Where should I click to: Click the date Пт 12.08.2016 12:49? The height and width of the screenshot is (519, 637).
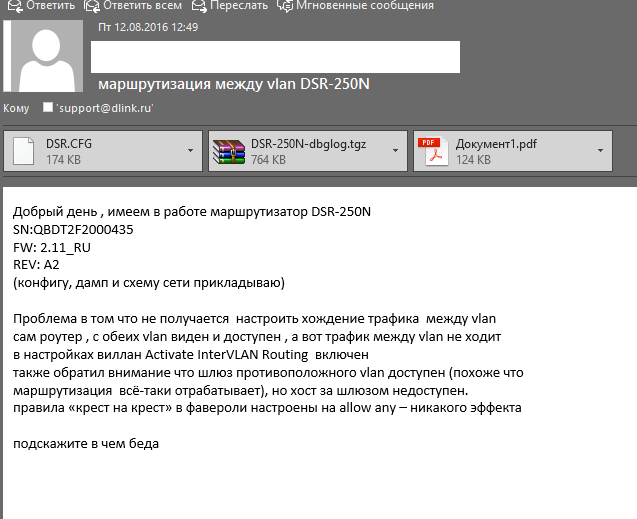[x=148, y=27]
